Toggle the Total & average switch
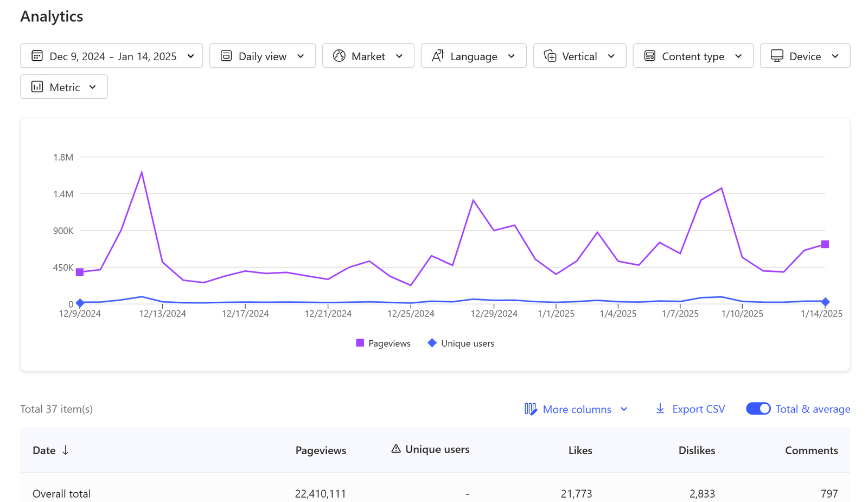Image resolution: width=868 pixels, height=502 pixels. tap(758, 409)
